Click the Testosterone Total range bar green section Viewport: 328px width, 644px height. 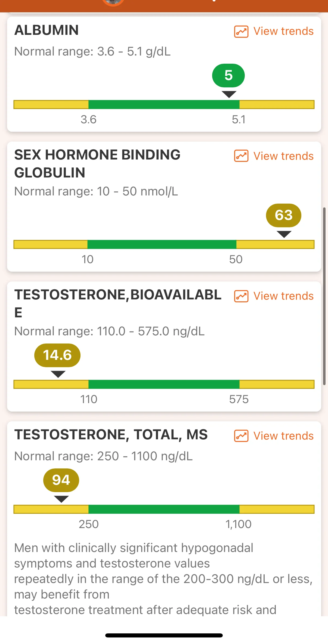[x=164, y=509]
